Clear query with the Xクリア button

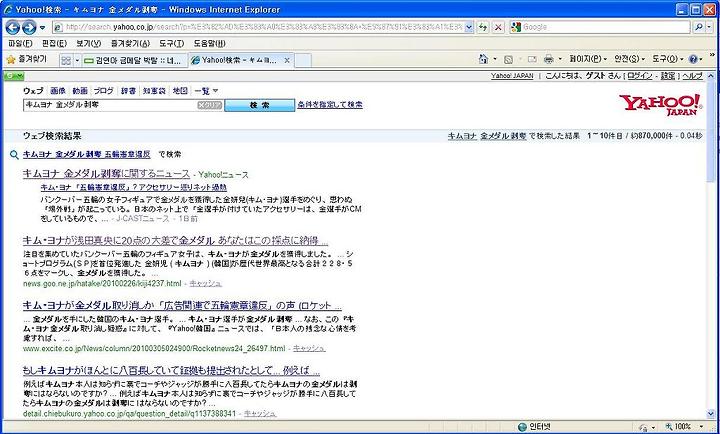pos(210,105)
